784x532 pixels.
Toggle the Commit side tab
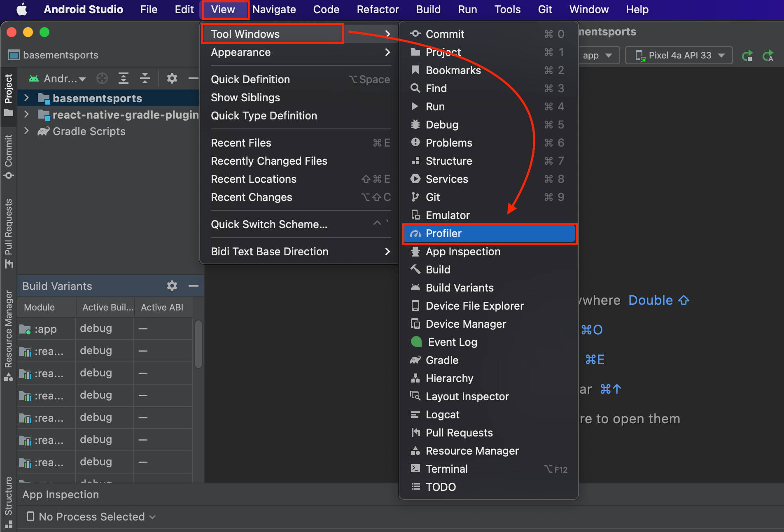click(x=8, y=157)
